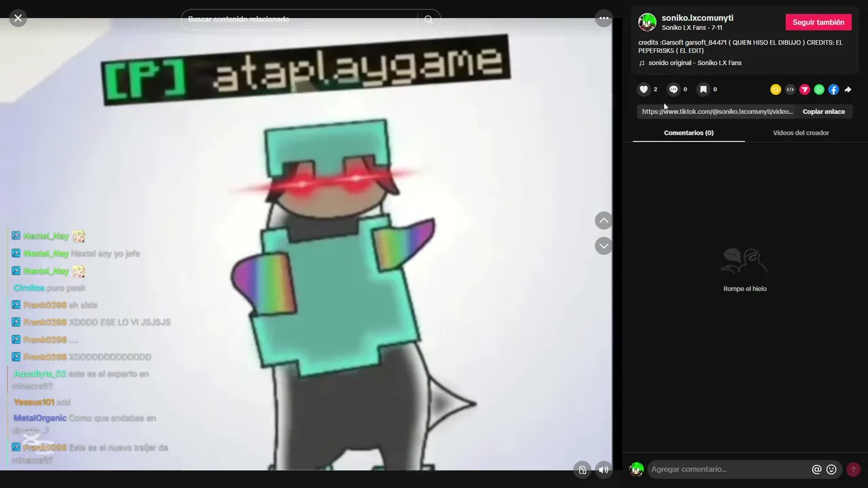Viewport: 868px width, 488px height.
Task: Insert a mention with the @ icon
Action: [816, 469]
